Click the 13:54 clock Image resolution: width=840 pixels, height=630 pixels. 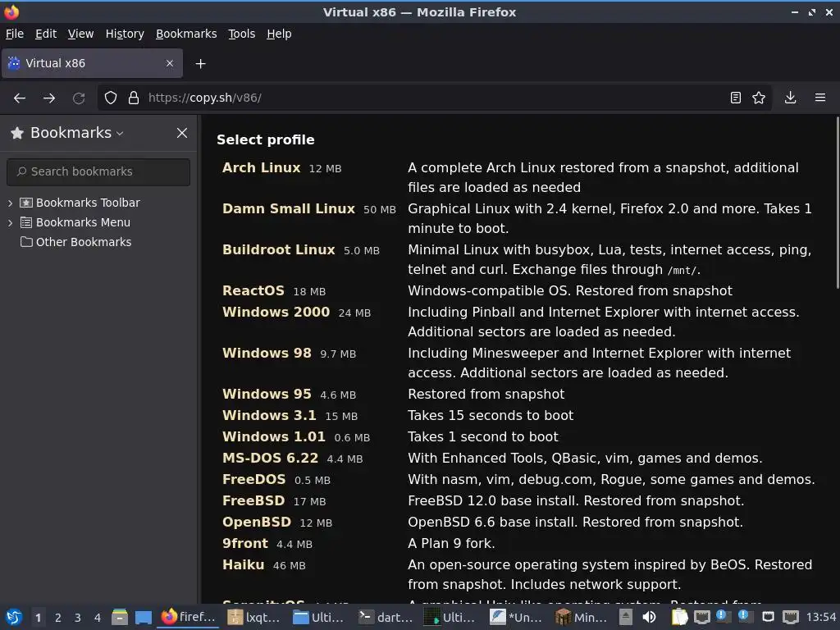click(x=821, y=618)
